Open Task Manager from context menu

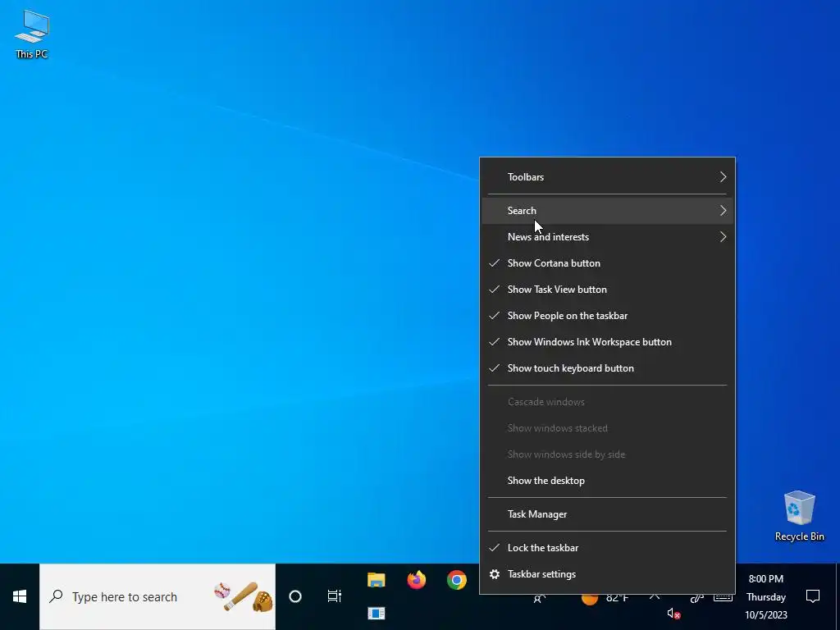(608, 514)
